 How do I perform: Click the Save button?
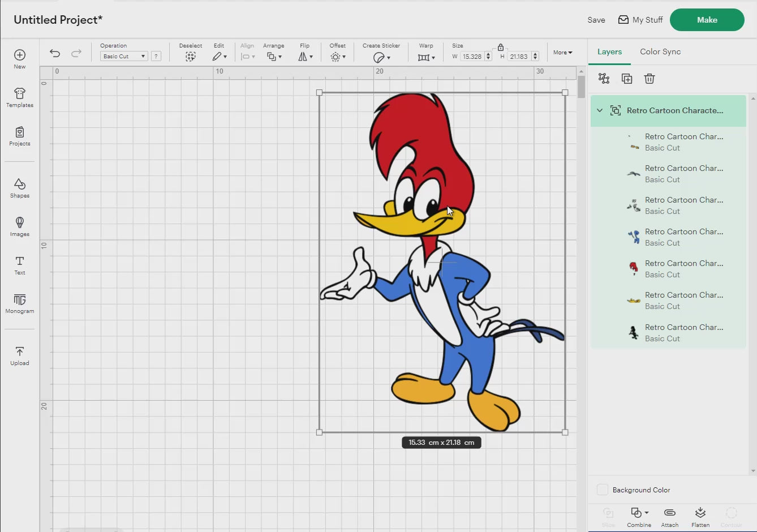(596, 20)
